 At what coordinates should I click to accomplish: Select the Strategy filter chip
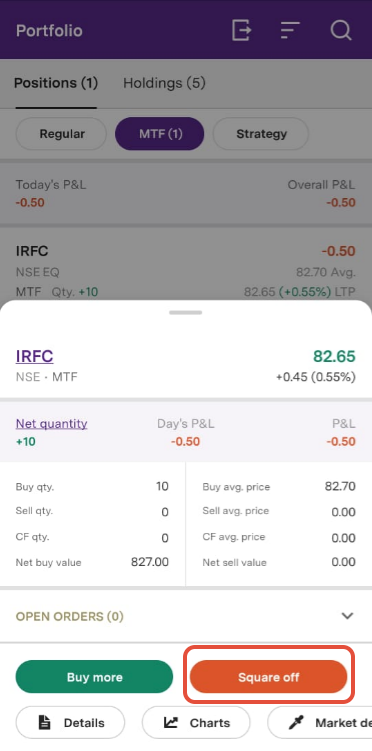click(261, 134)
